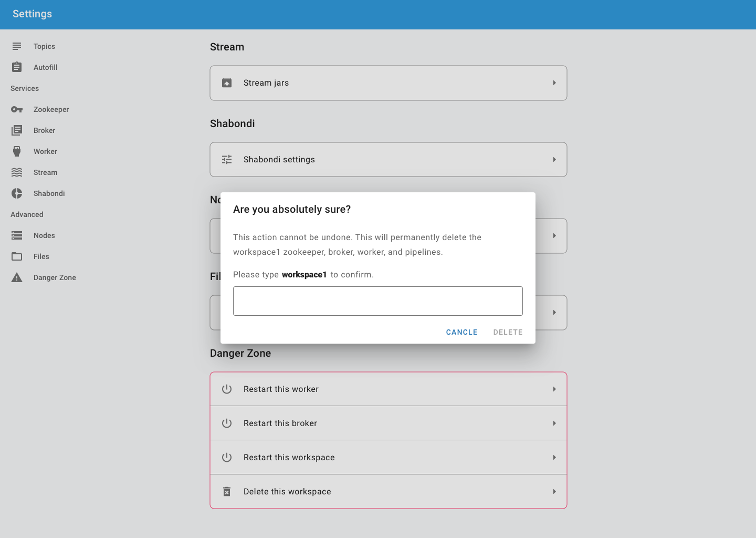
Task: Click the Stream waves icon
Action: [x=17, y=172]
